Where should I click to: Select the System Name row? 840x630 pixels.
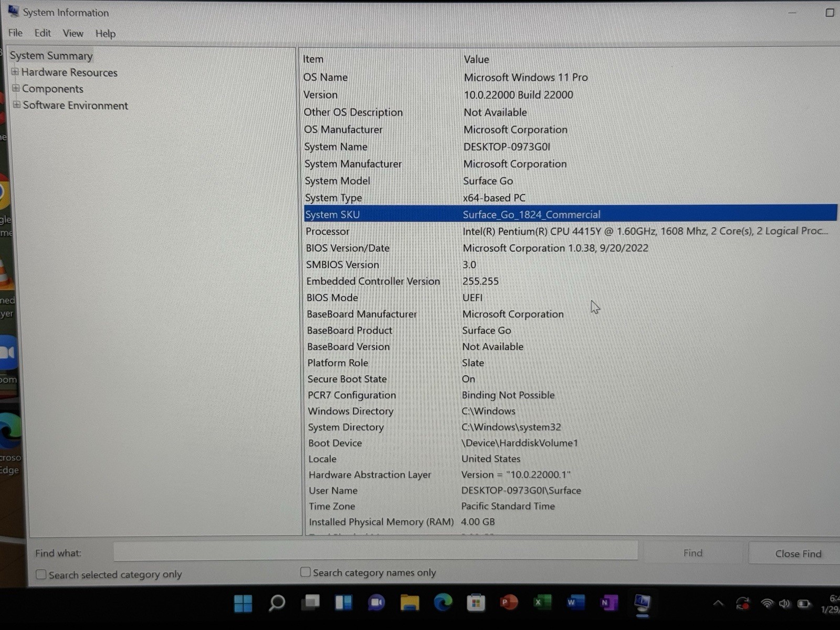point(571,146)
